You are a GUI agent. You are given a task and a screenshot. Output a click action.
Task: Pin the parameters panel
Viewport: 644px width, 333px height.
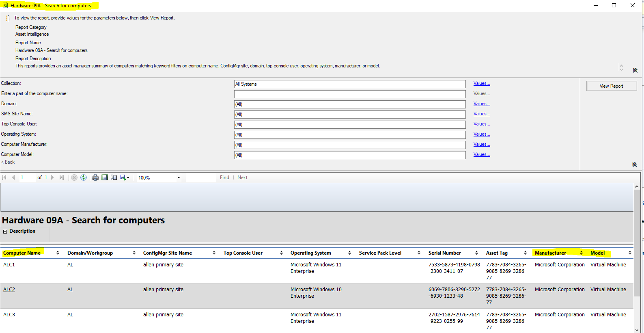coord(635,164)
